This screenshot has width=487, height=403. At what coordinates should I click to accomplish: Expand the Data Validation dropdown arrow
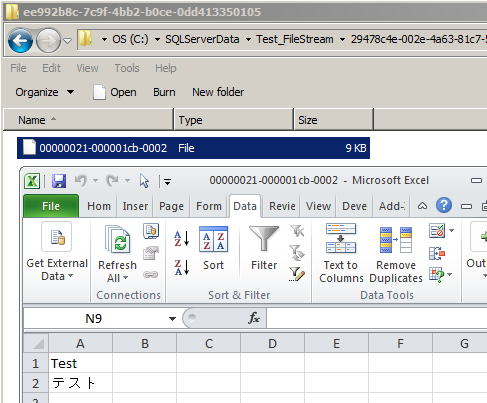tap(451, 230)
